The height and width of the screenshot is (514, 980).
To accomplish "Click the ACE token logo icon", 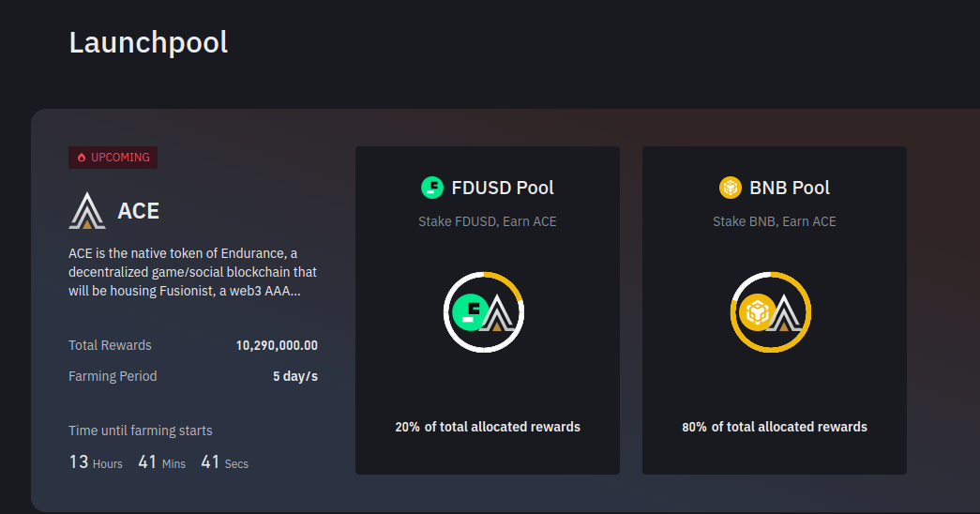I will tap(87, 211).
